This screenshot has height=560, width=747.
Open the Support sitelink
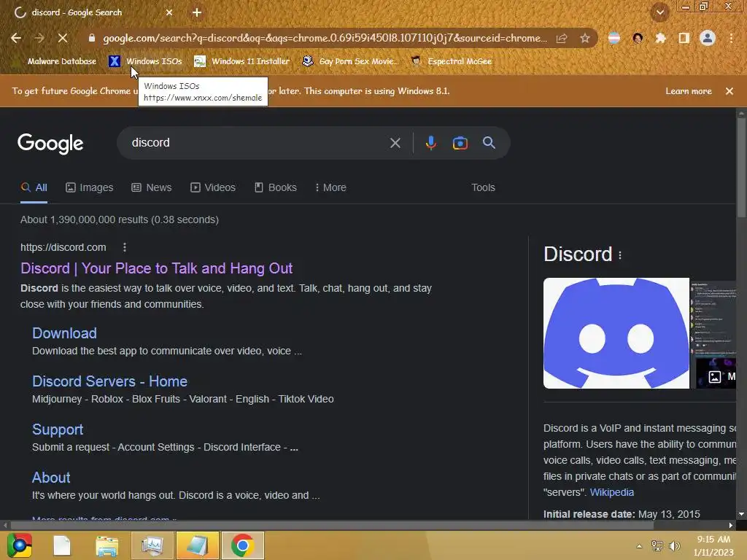(x=58, y=429)
